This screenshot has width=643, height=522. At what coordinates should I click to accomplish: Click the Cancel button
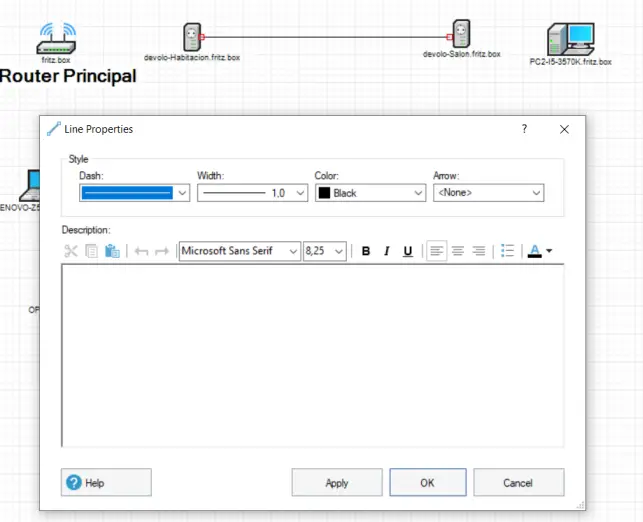519,482
